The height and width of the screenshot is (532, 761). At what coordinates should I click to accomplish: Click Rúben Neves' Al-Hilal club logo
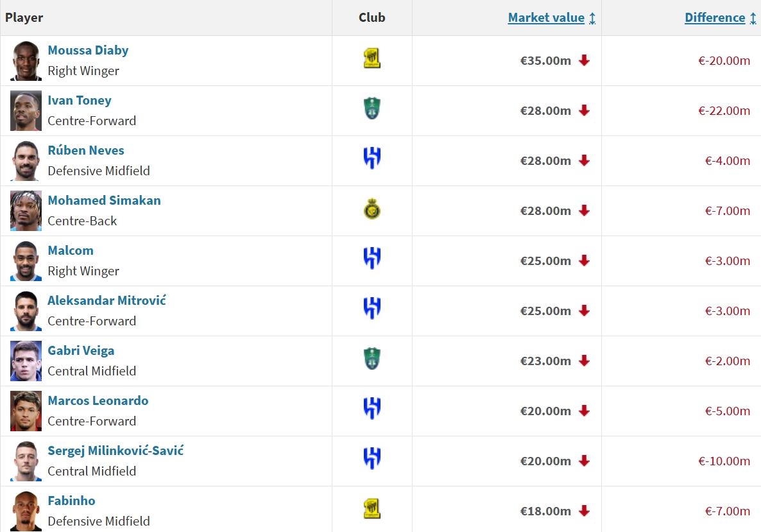coord(372,158)
